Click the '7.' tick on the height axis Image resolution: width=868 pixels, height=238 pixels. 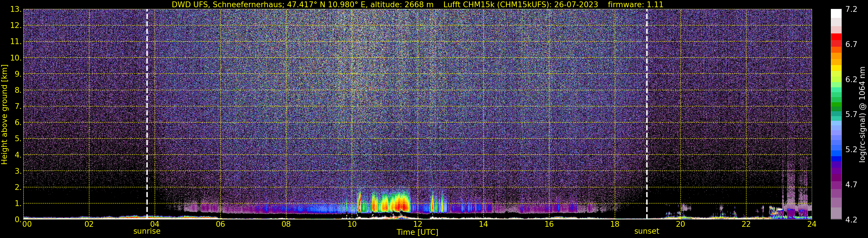coord(18,106)
